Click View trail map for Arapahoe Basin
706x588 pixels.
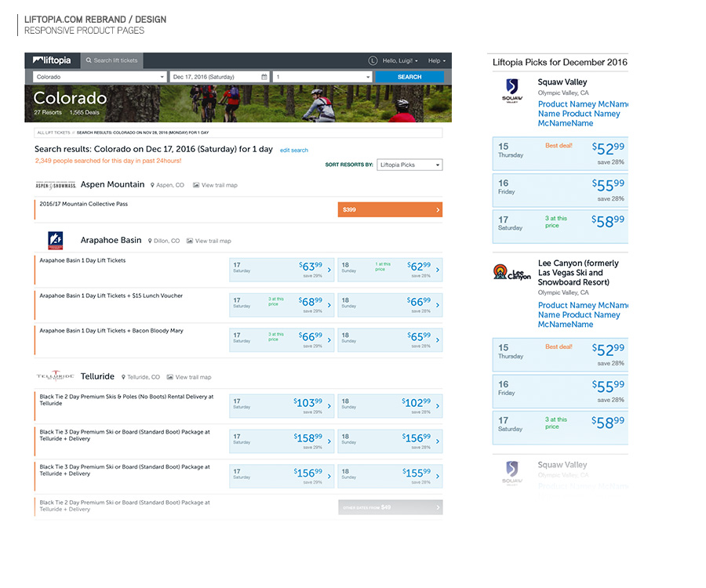pyautogui.click(x=213, y=241)
